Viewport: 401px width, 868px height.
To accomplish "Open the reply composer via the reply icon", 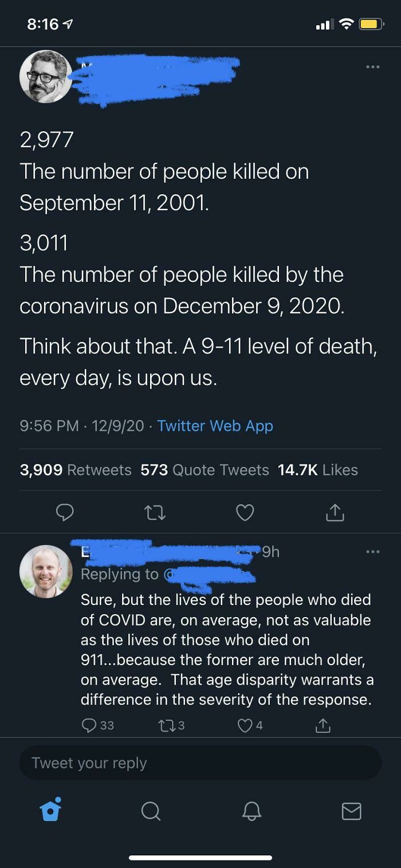I will (x=65, y=512).
